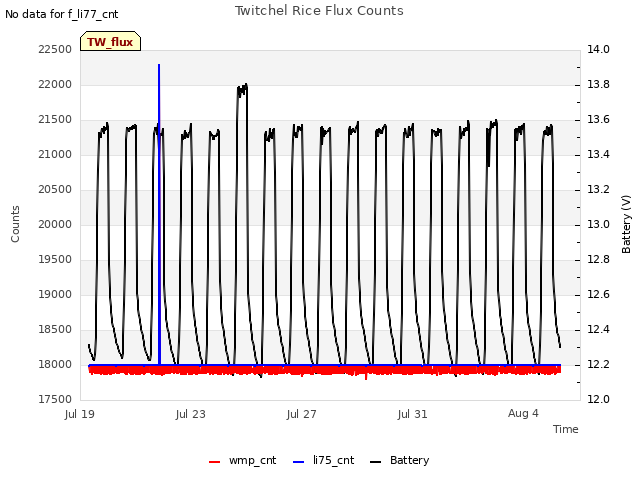This screenshot has width=640, height=480.
Task: Click the tall blue li75_cnt spike
Action: [x=159, y=212]
